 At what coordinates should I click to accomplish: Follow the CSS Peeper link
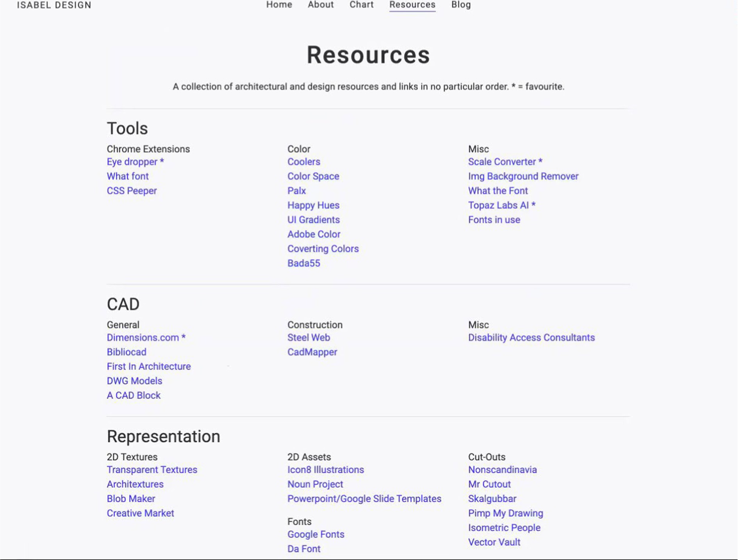[132, 190]
